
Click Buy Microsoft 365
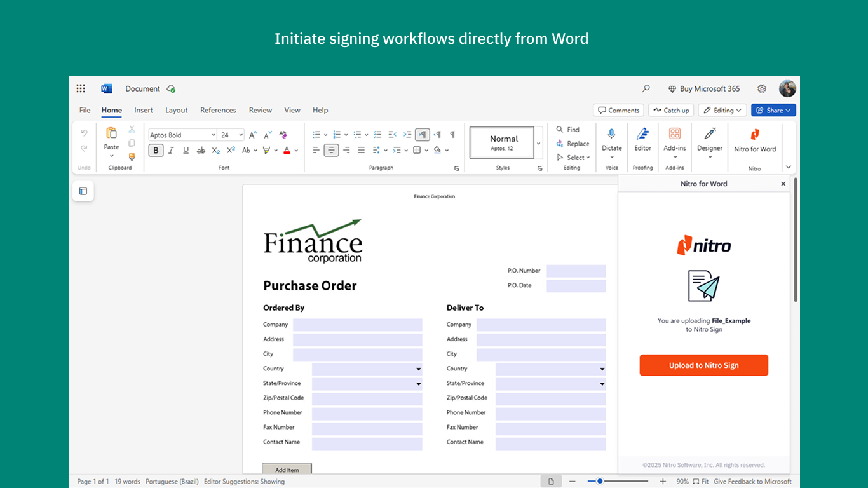point(704,88)
